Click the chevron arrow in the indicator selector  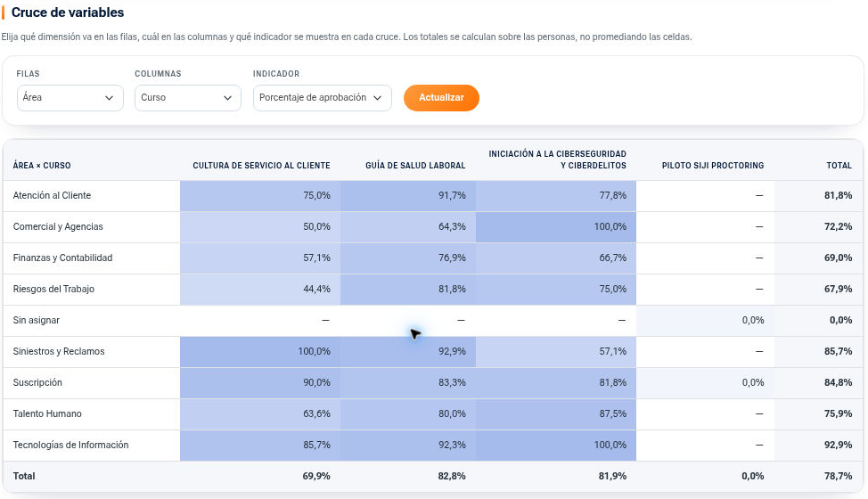[378, 98]
